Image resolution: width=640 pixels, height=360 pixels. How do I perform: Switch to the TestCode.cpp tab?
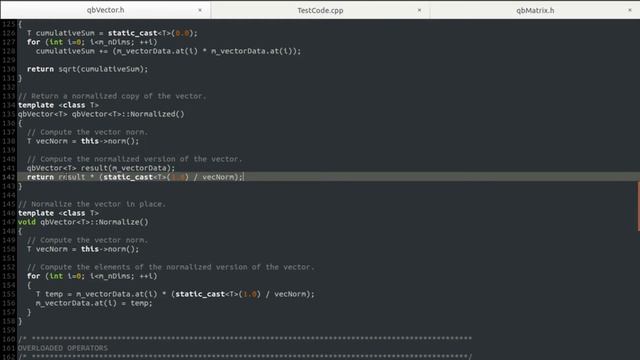320,10
